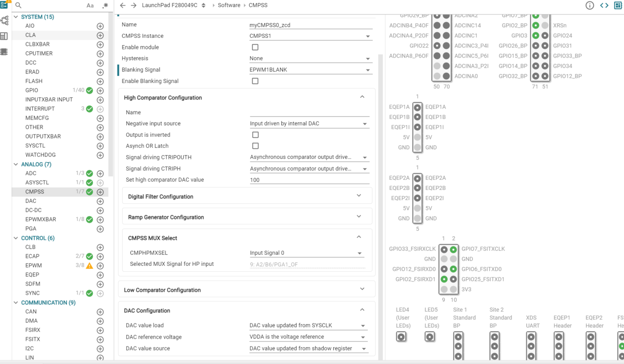Toggle the Output is inverted checkbox

coord(255,135)
